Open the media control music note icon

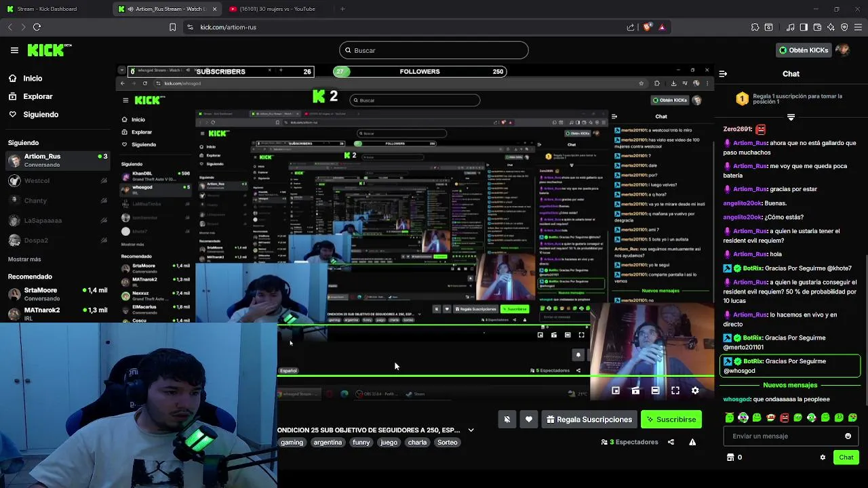tap(790, 27)
